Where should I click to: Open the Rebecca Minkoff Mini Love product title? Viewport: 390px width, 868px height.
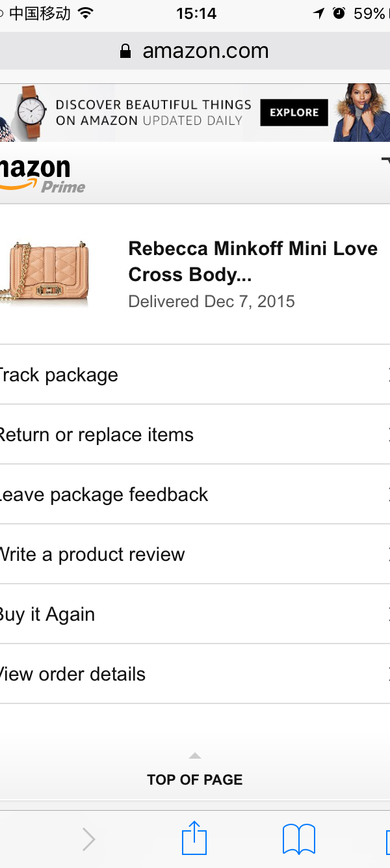pos(252,261)
